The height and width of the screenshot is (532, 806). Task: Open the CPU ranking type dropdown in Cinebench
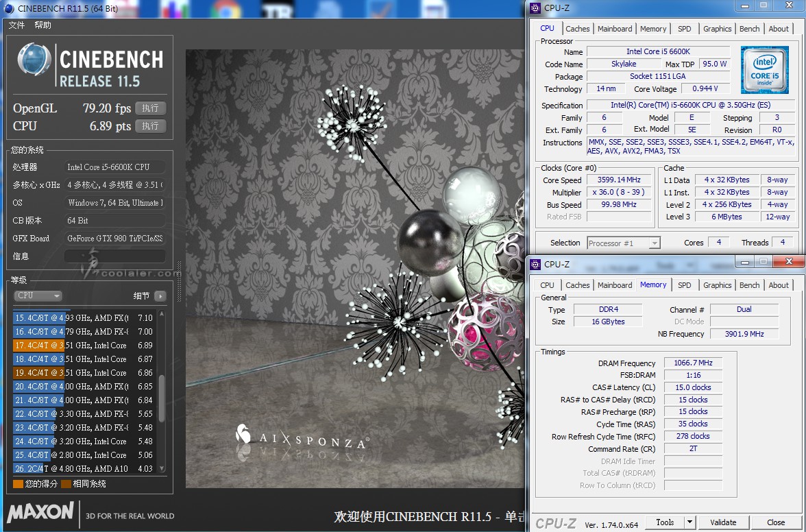(38, 295)
